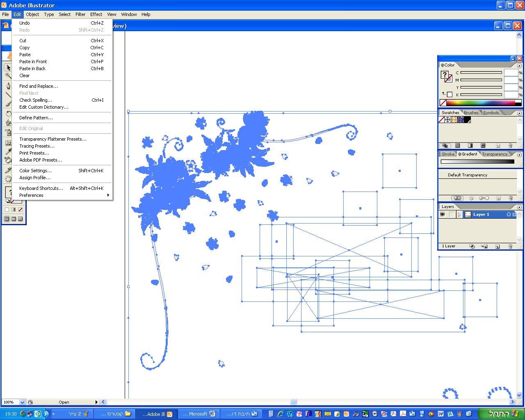
Task: Switch to the Transparency tab
Action: coord(494,154)
